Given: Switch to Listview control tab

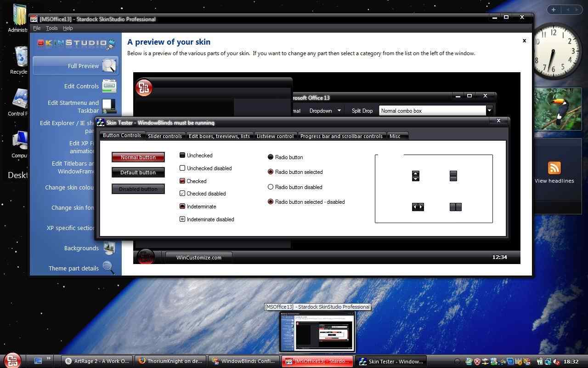Looking at the screenshot, I should coord(275,136).
